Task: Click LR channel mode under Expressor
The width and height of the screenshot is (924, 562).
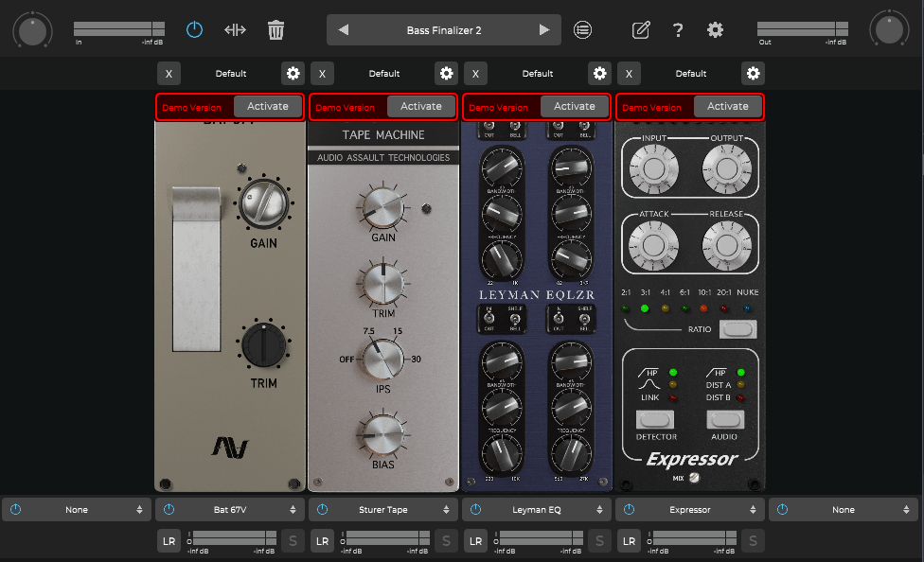Action: pos(629,541)
